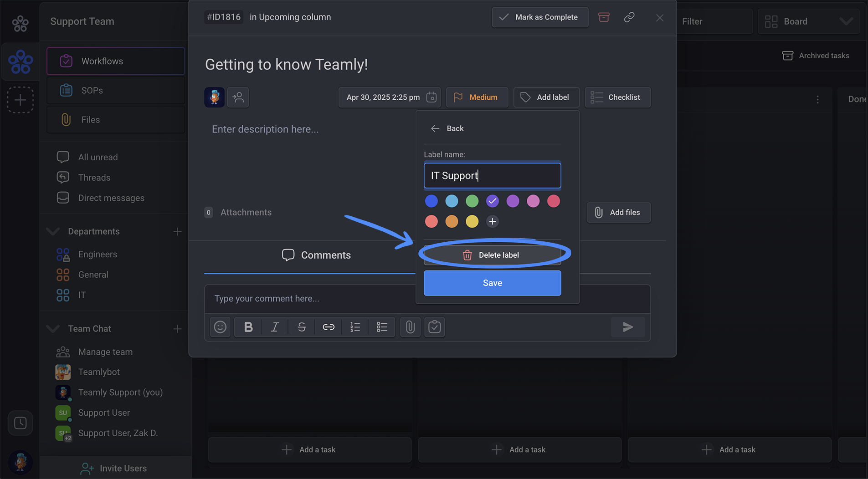This screenshot has width=868, height=479.
Task: Click the Add label button
Action: (546, 97)
